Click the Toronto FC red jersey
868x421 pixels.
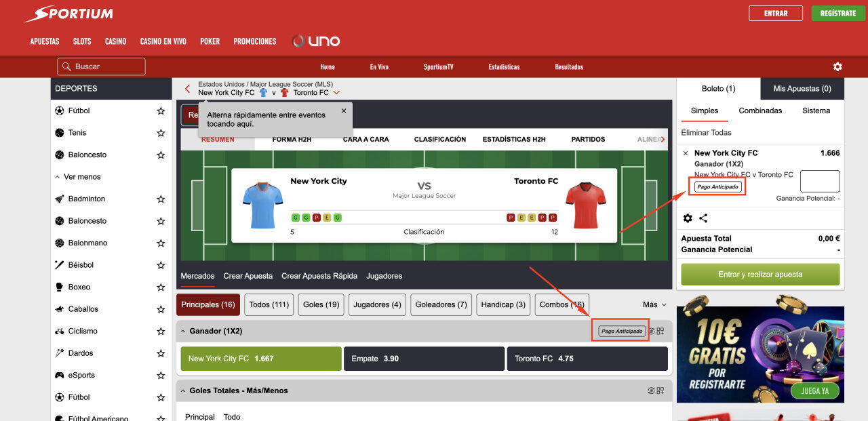tap(586, 205)
